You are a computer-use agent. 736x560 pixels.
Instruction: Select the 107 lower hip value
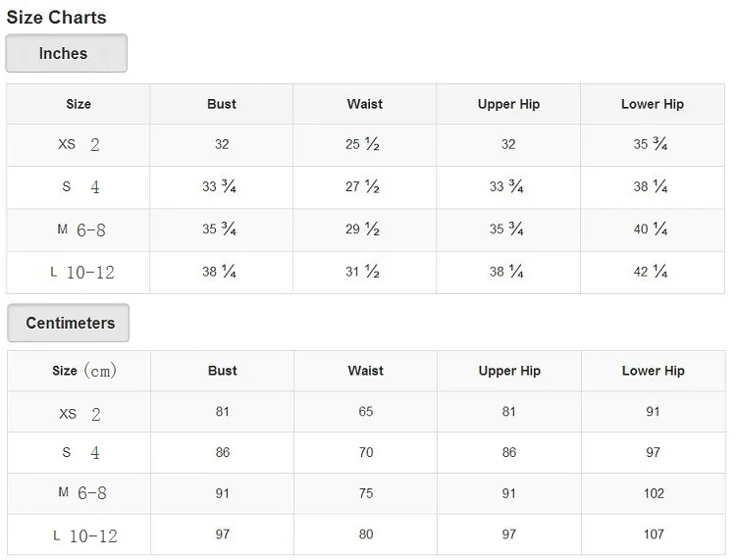(x=654, y=535)
